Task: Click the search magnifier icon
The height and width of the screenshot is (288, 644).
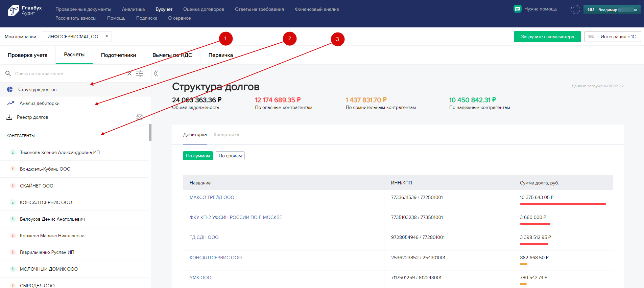Action: [8, 73]
